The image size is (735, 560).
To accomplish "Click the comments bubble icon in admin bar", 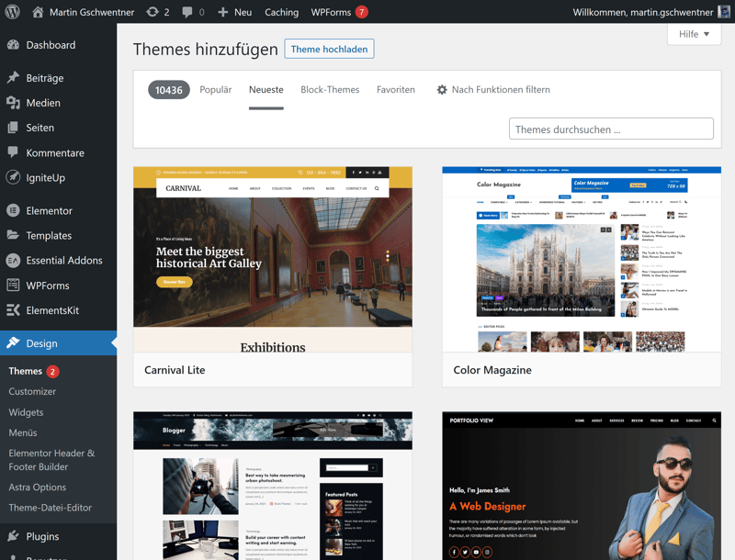I will point(188,12).
